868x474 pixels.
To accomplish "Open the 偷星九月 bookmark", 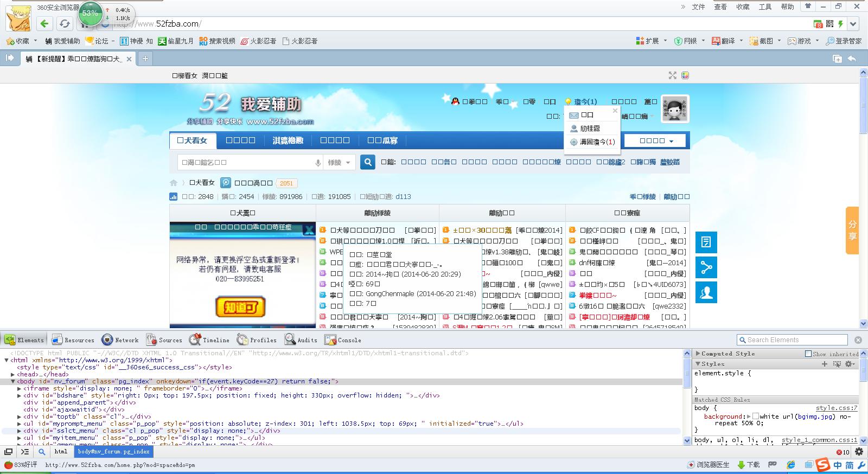I will (176, 41).
